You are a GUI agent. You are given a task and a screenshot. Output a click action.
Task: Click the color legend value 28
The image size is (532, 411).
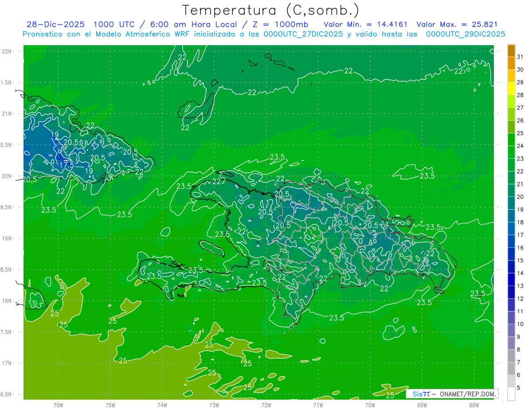coord(520,95)
